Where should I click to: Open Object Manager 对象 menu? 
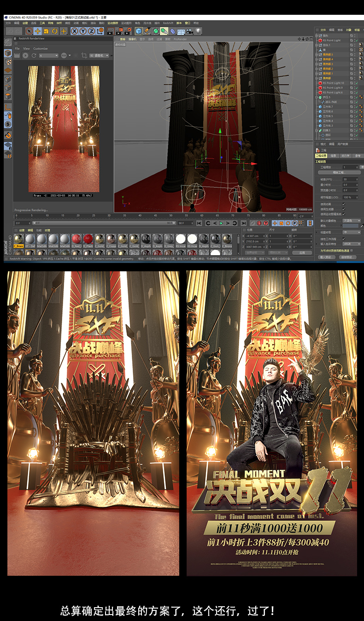[x=349, y=30]
